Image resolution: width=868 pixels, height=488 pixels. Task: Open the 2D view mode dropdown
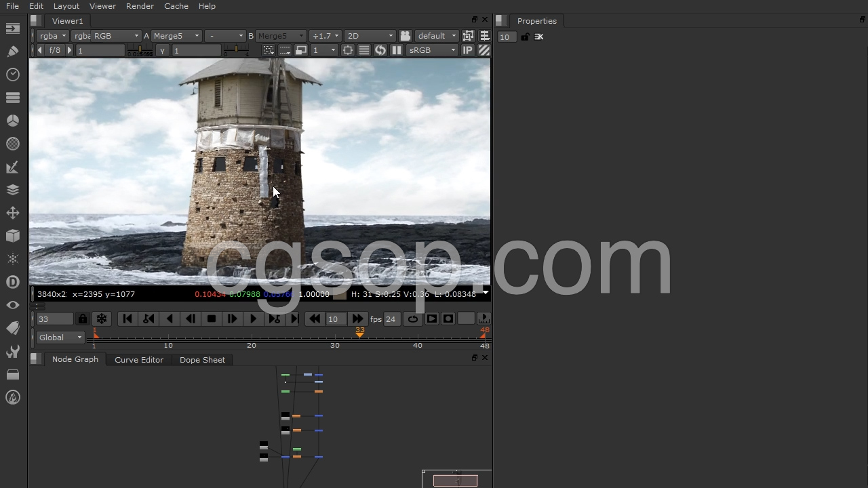click(x=370, y=36)
